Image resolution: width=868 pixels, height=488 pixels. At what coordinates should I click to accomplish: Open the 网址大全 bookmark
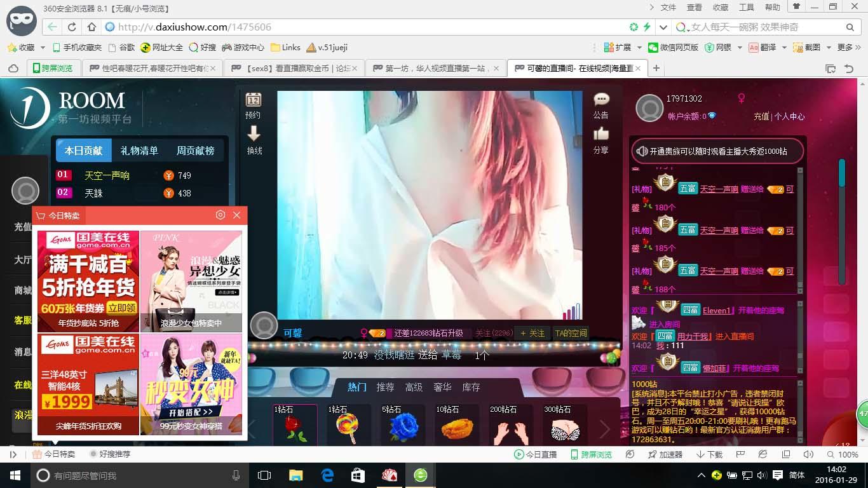pos(162,48)
